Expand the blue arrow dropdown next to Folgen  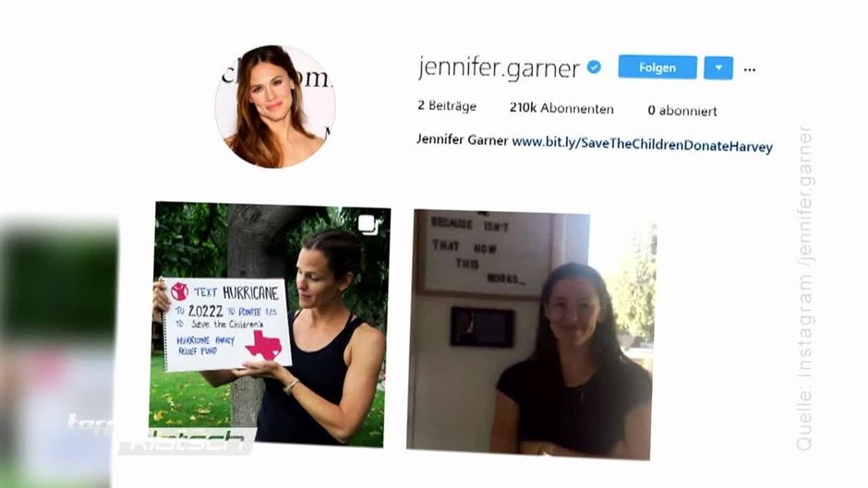tap(718, 68)
